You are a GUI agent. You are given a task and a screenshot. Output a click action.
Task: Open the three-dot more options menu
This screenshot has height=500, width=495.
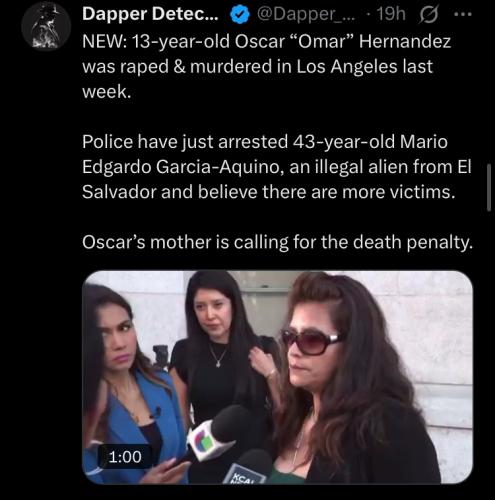463,14
